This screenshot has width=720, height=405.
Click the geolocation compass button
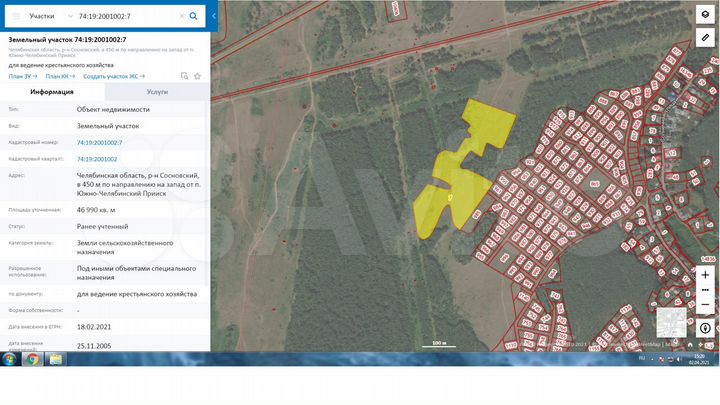pos(705,328)
